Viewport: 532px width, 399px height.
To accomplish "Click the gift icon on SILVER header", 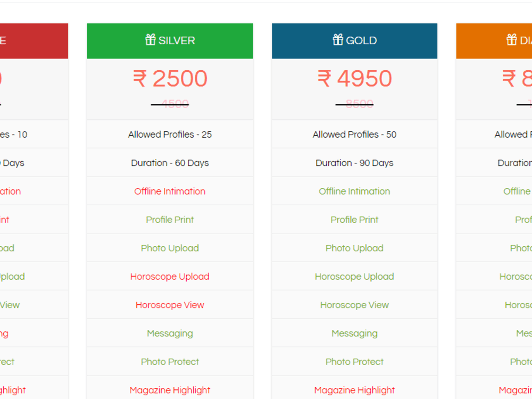I will coord(150,40).
